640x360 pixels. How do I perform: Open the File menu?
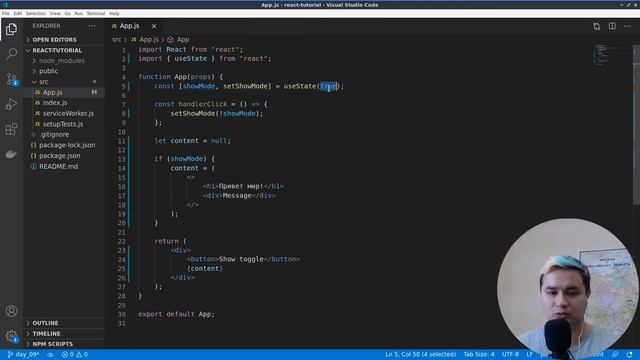(x=6, y=13)
